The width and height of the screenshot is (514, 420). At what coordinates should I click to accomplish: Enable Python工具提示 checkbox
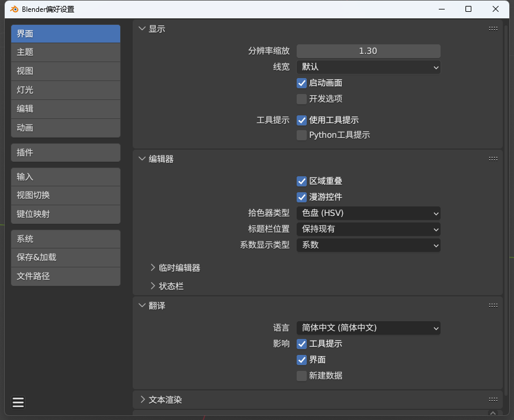pyautogui.click(x=301, y=135)
